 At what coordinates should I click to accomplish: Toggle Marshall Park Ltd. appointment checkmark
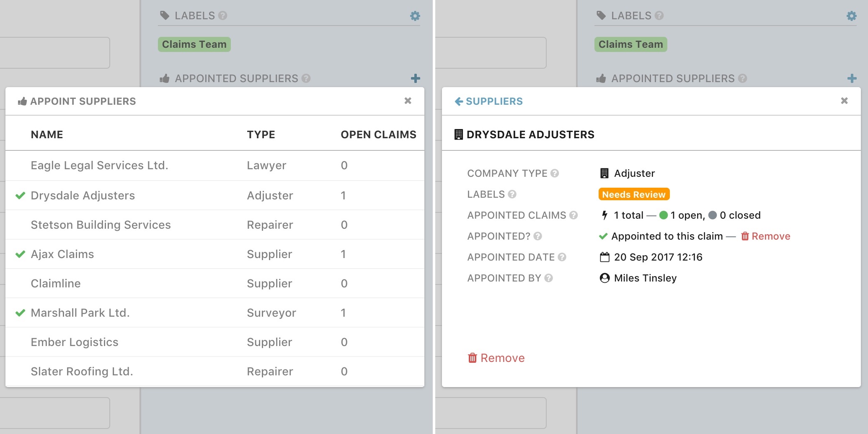tap(21, 313)
